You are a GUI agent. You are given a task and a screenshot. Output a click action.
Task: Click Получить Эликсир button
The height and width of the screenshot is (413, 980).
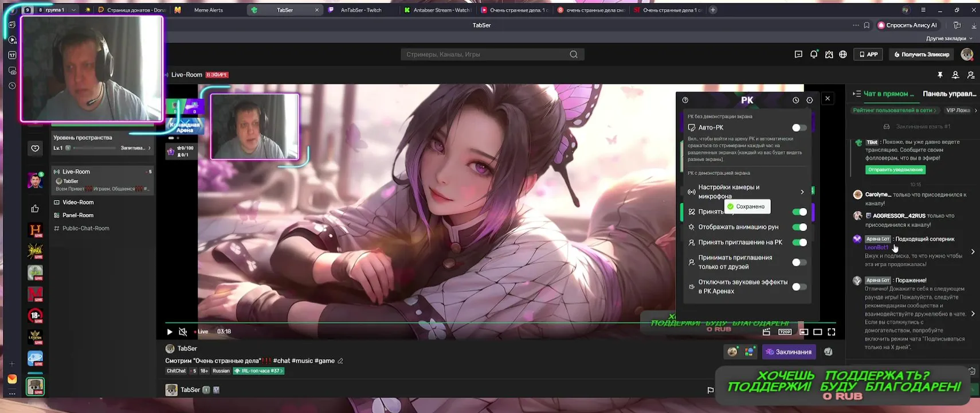(922, 54)
